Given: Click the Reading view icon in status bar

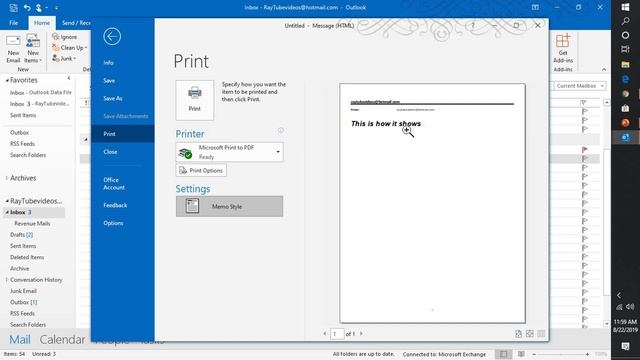Looking at the screenshot, I should coord(521,354).
